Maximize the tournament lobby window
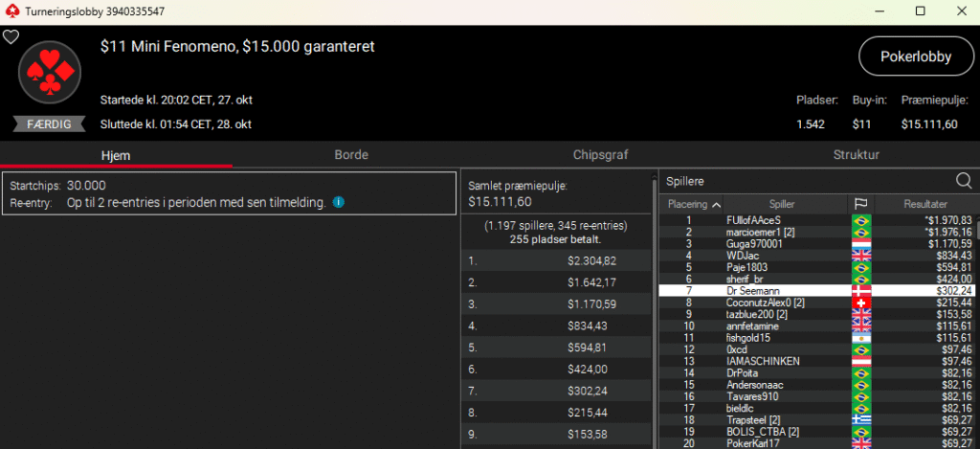This screenshot has height=449, width=980. coord(920,11)
